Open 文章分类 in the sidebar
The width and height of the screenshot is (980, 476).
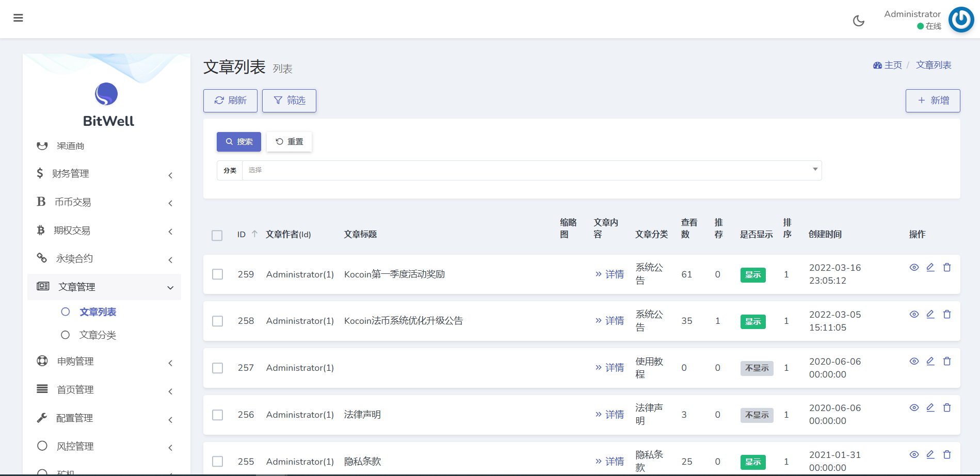[98, 335]
